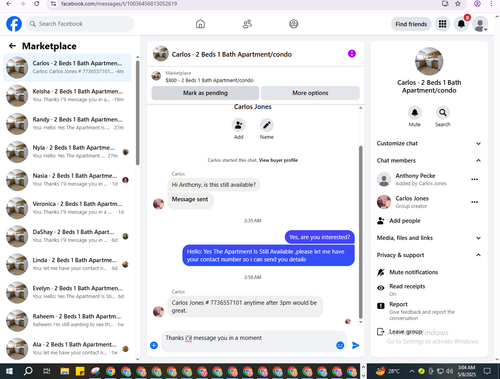
Task: Open the View buyer profile link
Action: [278, 160]
